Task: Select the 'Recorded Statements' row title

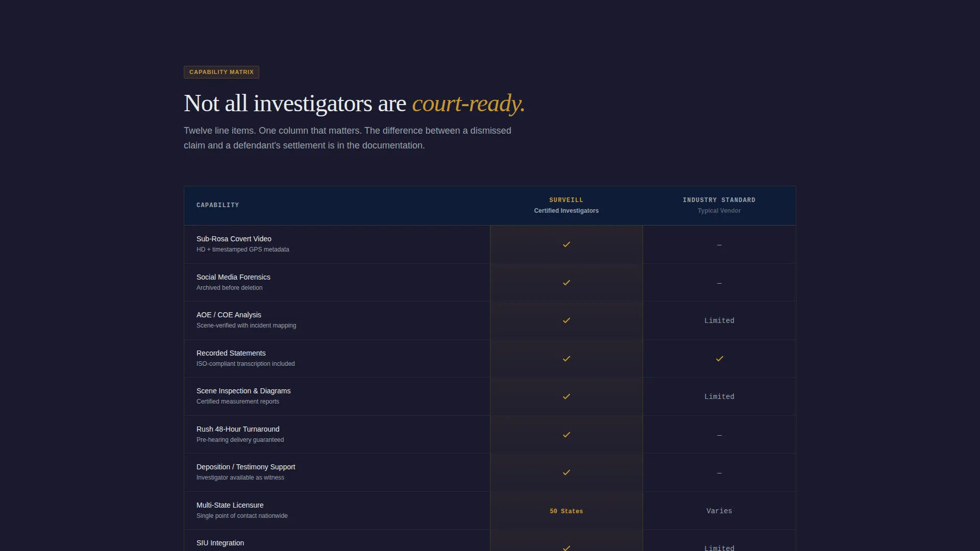Action: point(231,353)
